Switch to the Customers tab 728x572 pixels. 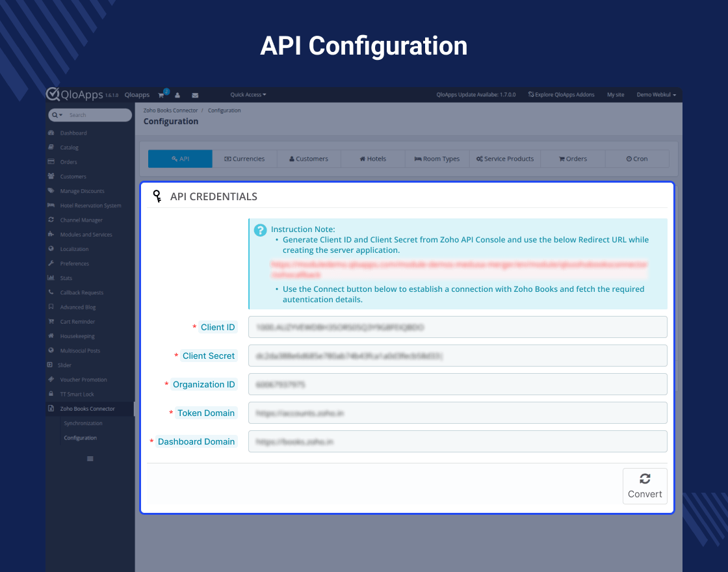[309, 159]
